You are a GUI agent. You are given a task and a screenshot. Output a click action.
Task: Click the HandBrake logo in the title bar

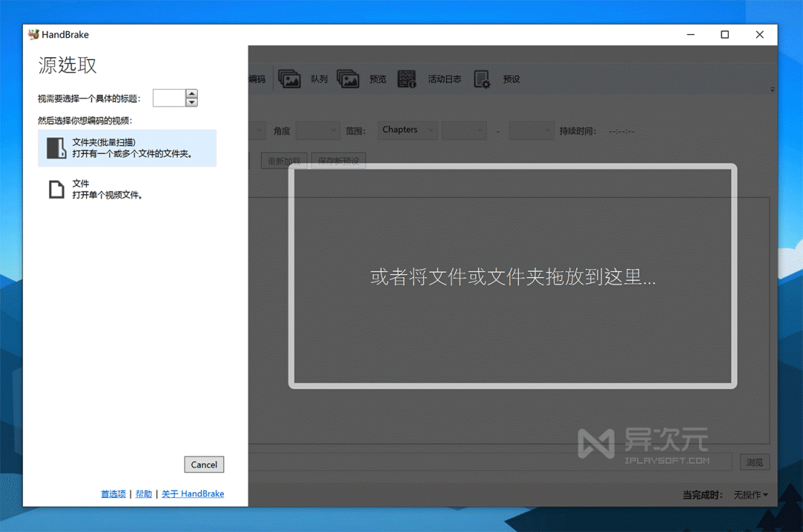click(33, 34)
